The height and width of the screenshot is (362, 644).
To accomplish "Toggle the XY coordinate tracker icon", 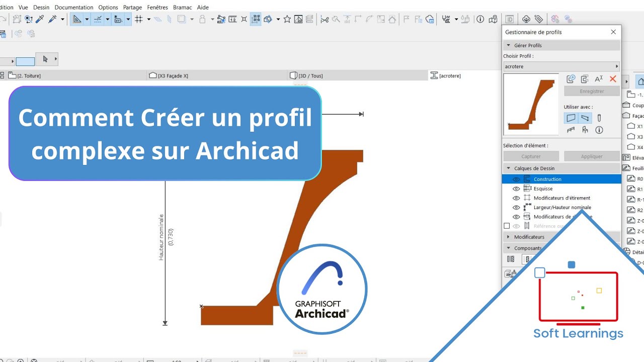I will coord(118,19).
